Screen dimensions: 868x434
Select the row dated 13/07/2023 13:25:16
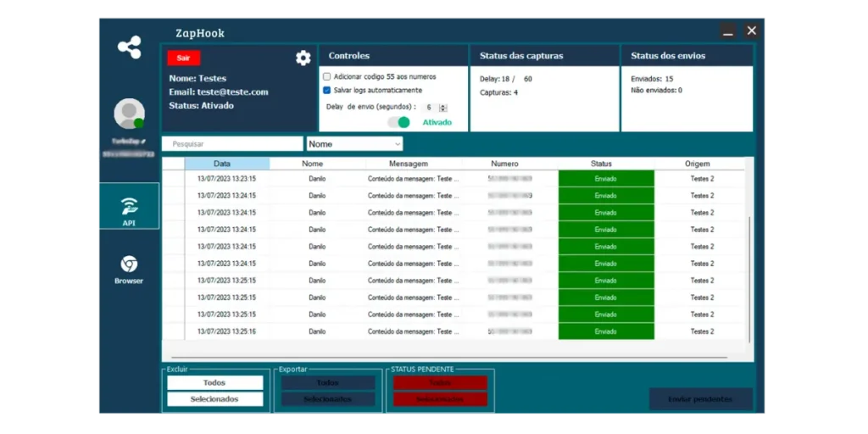tap(454, 331)
